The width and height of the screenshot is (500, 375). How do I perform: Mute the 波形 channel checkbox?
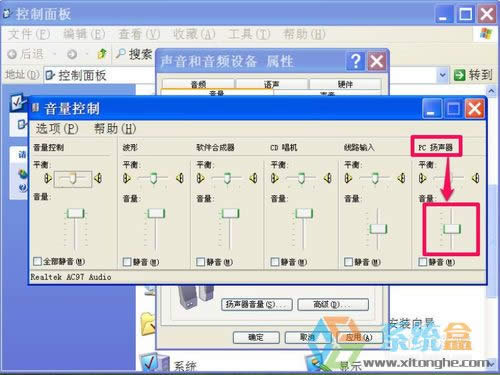(127, 262)
